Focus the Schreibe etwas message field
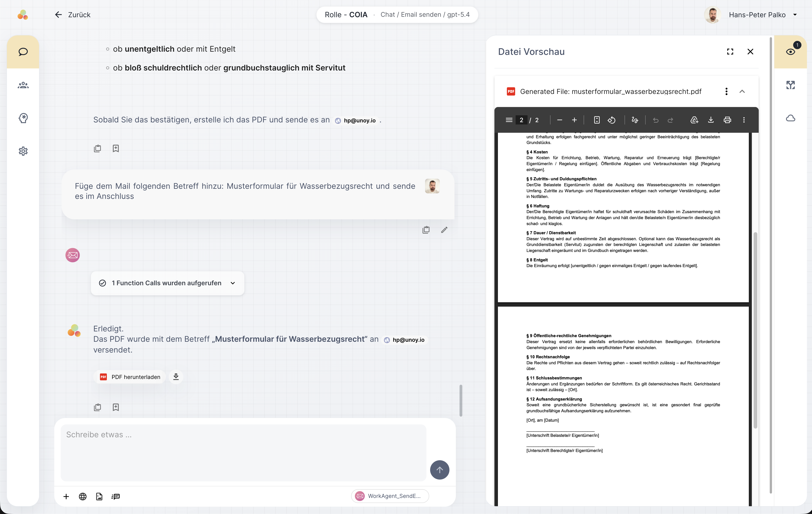Viewport: 812px width, 514px height. 244,453
